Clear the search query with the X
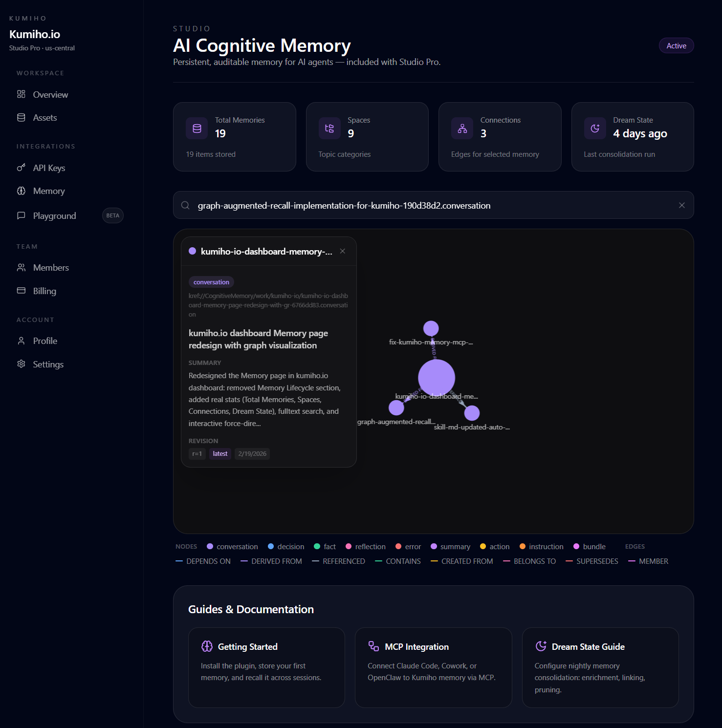This screenshot has width=722, height=728. (681, 205)
